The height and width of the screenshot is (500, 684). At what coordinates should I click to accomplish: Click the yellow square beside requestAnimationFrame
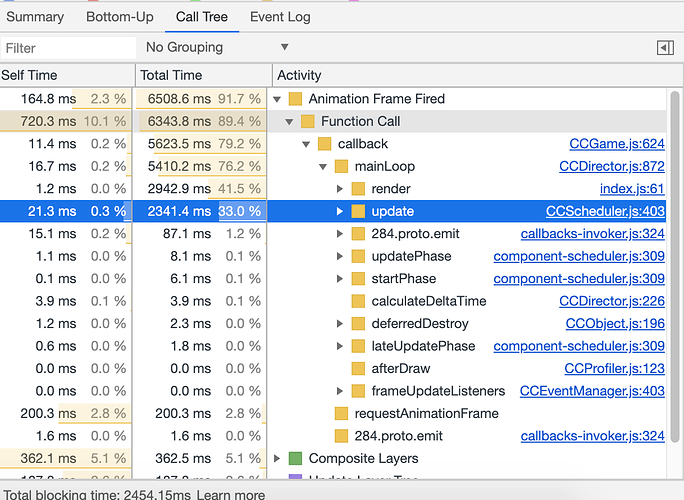click(x=342, y=414)
